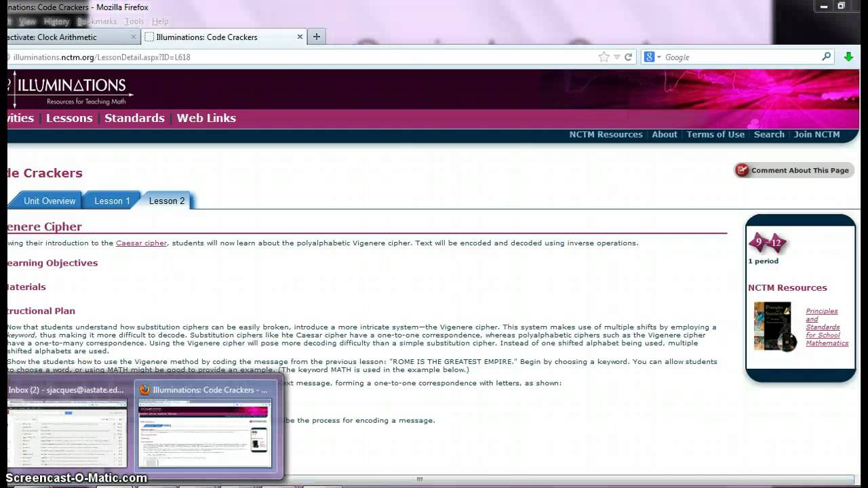Screen dimensions: 868x488
Task: Open the View menu
Action: point(27,22)
